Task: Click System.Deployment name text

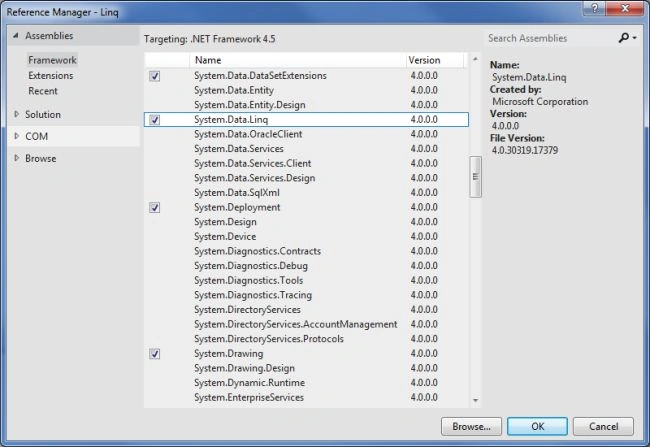Action: (237, 207)
